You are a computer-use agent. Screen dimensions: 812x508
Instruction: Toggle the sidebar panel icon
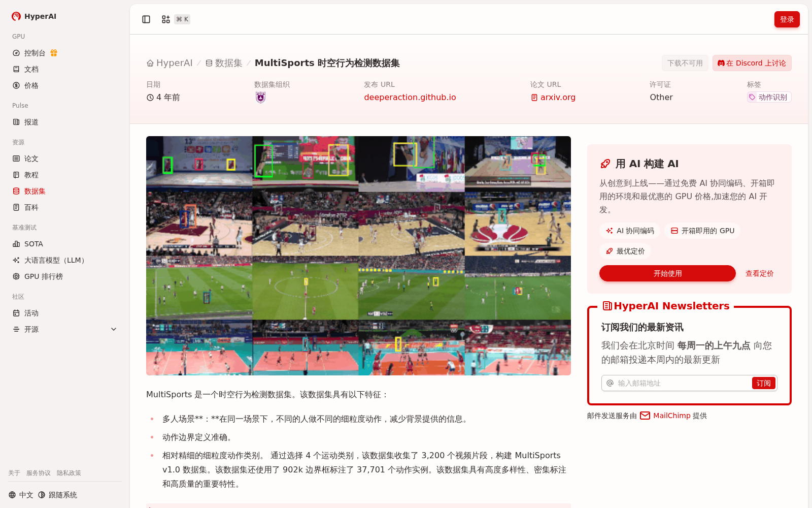click(x=146, y=19)
